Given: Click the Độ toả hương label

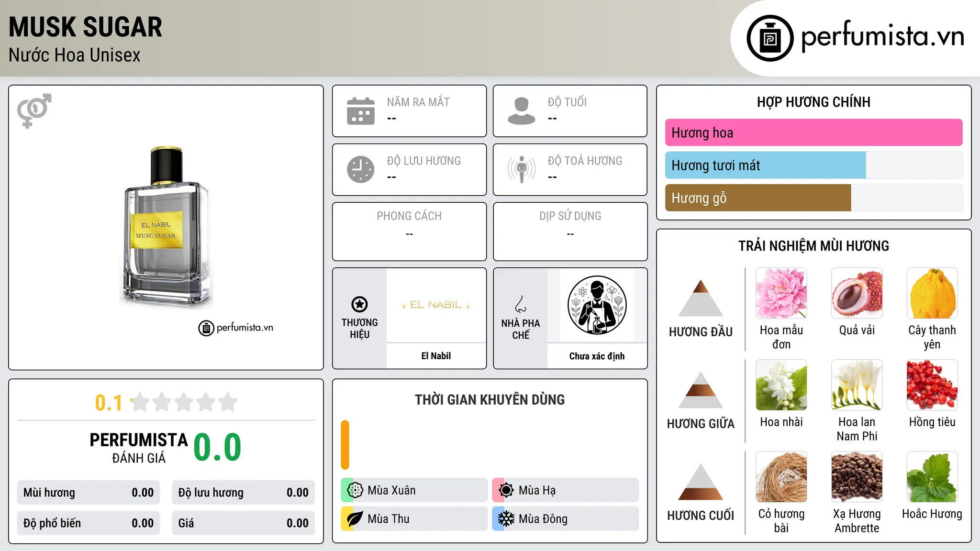Looking at the screenshot, I should 585,161.
